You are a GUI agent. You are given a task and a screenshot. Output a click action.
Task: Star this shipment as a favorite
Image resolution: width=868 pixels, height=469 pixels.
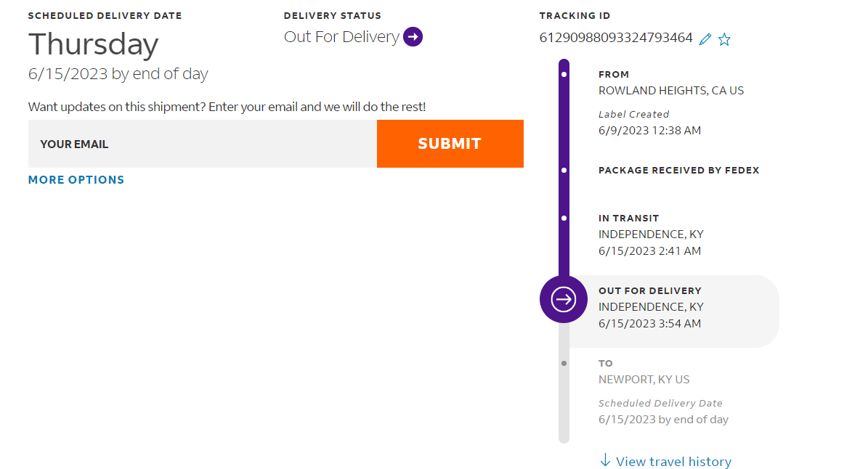click(x=724, y=39)
